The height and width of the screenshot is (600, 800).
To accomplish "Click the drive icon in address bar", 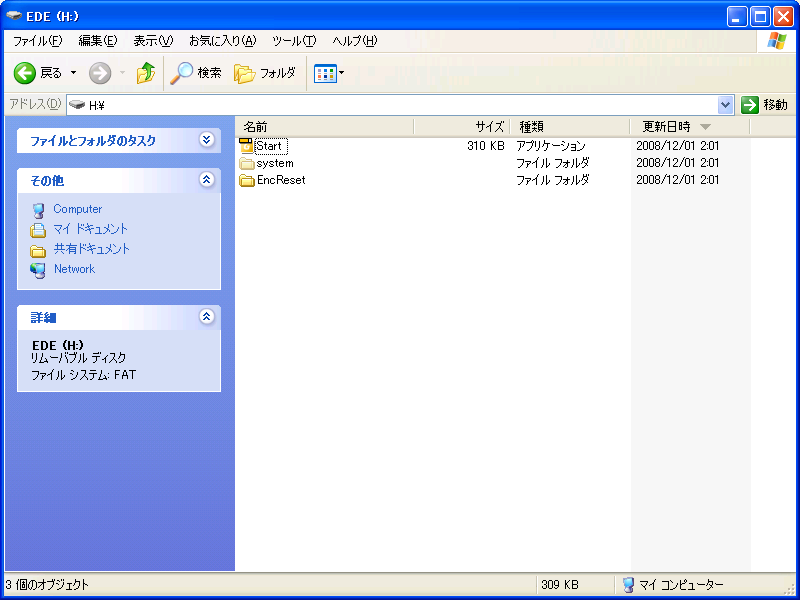I will click(77, 105).
